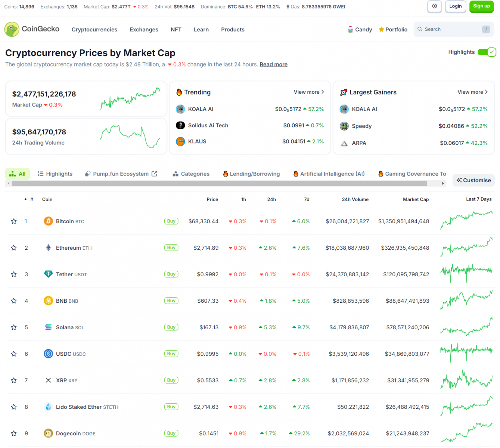Click the search magnifier icon
500x448 pixels.
click(x=420, y=29)
